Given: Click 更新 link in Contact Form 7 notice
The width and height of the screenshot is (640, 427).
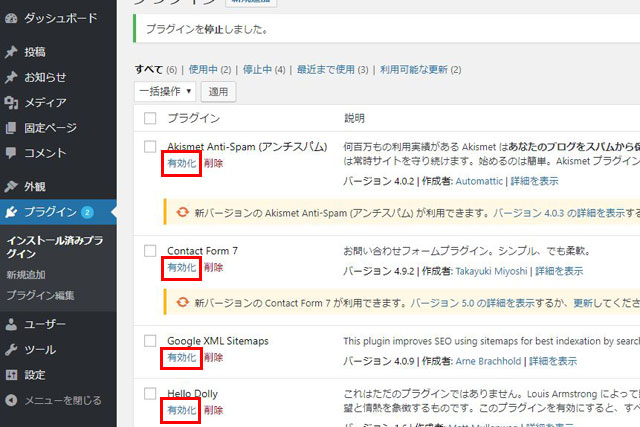Looking at the screenshot, I should (x=584, y=303).
